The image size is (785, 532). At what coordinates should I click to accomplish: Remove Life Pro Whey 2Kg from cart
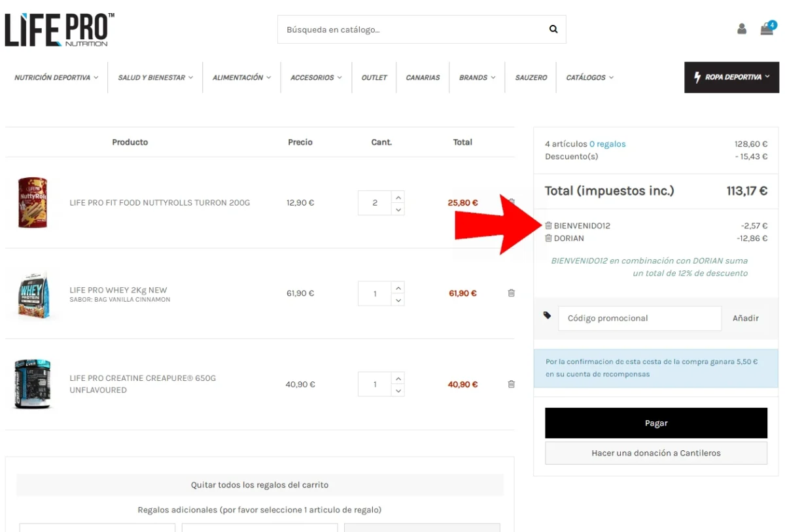click(511, 293)
